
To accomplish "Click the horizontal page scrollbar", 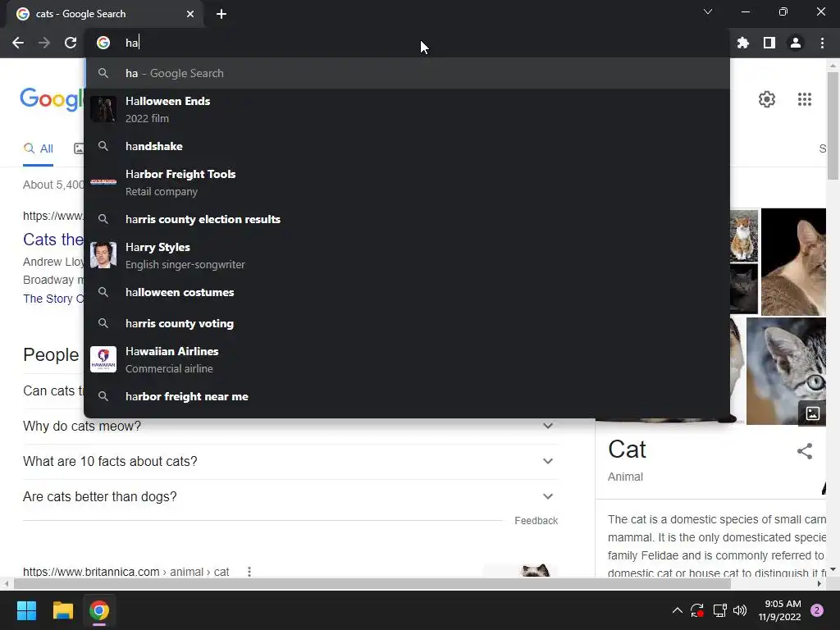I will coord(372,583).
